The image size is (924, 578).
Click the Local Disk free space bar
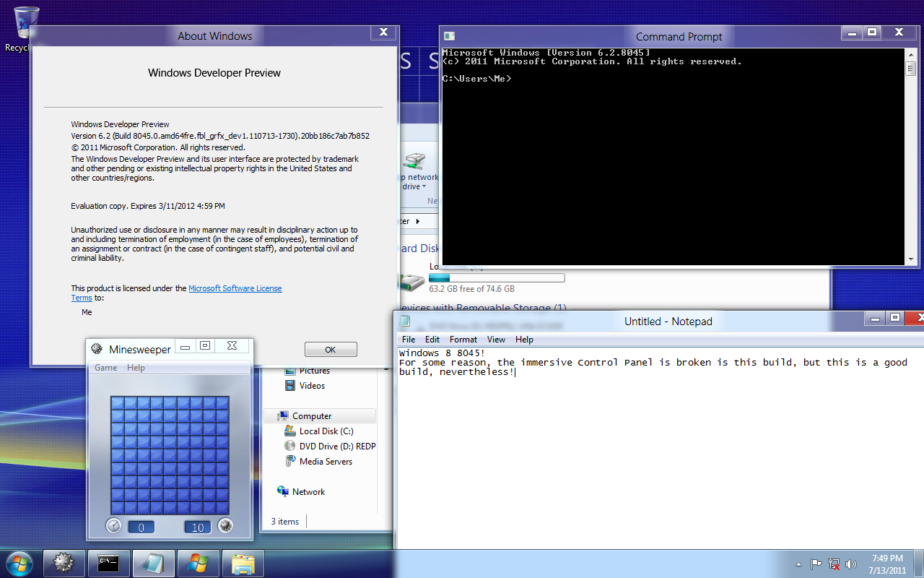coord(496,277)
